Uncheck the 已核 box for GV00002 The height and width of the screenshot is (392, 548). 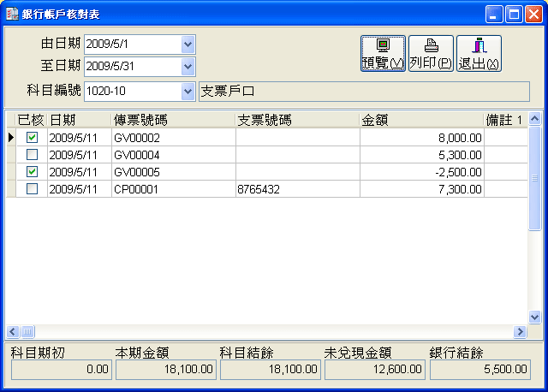click(33, 137)
